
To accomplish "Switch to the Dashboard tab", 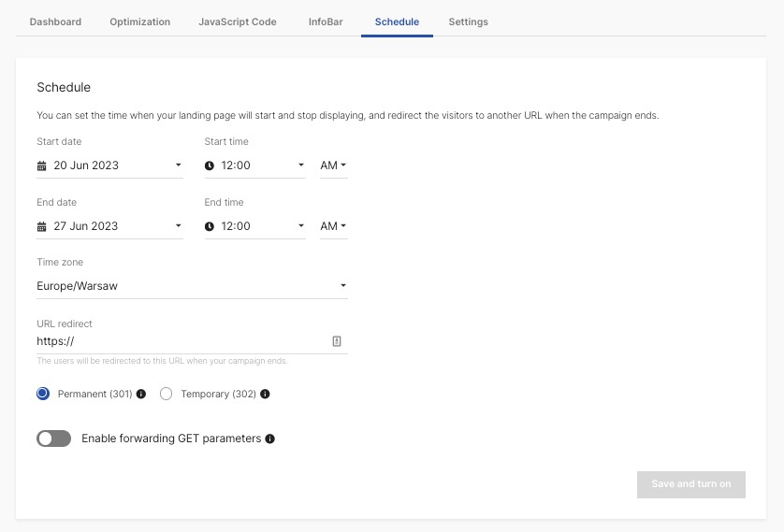I will pos(55,22).
